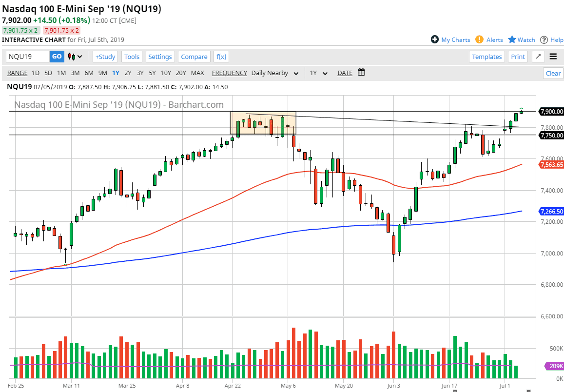The height and width of the screenshot is (392, 564).
Task: Click the Clear button
Action: click(x=553, y=73)
